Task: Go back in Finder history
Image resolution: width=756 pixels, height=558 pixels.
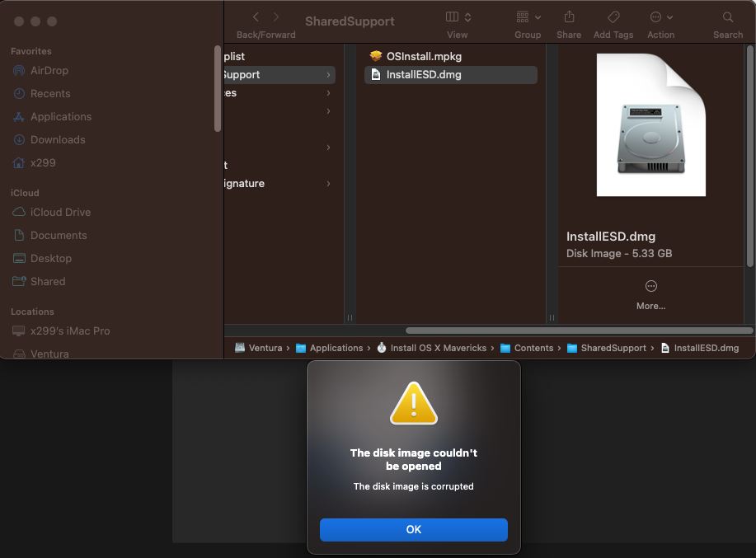Action: 256,17
